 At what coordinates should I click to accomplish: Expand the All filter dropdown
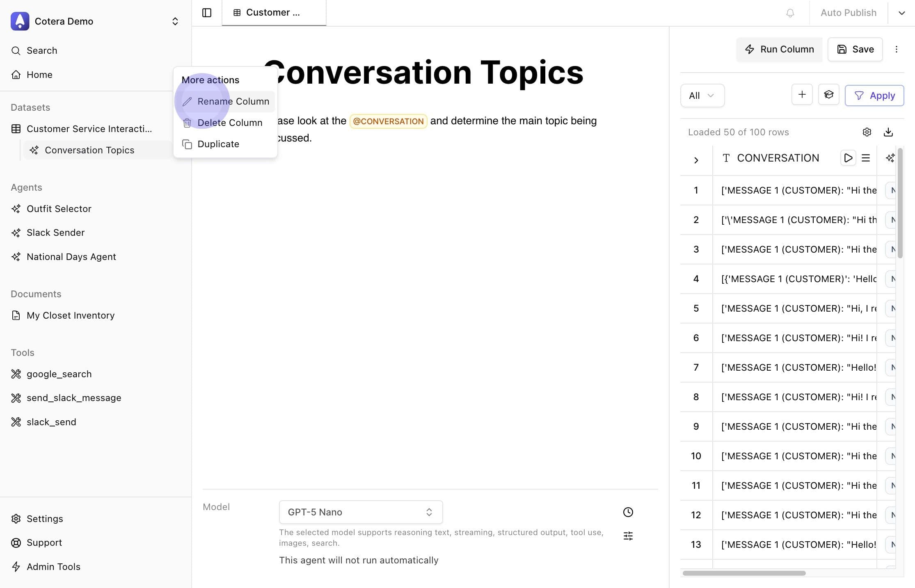pos(702,96)
